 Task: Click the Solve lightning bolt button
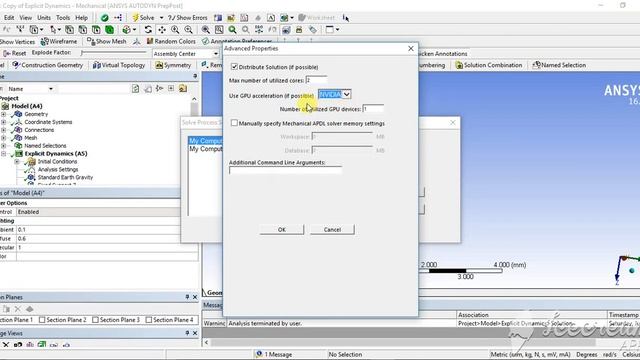tap(143, 18)
